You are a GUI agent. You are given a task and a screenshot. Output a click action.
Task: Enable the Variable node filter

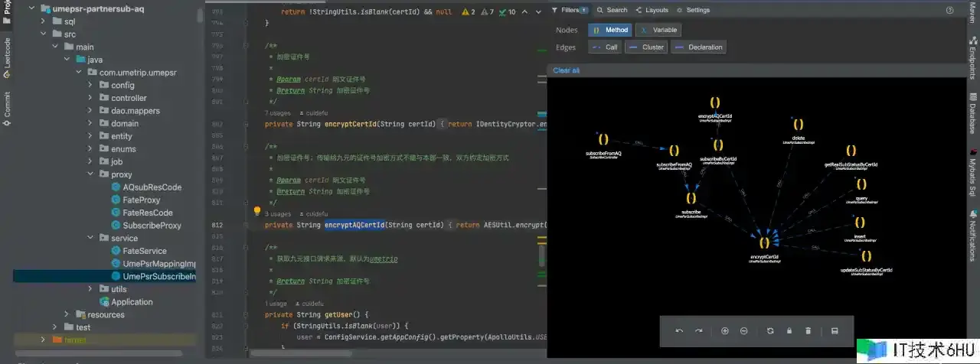(658, 30)
